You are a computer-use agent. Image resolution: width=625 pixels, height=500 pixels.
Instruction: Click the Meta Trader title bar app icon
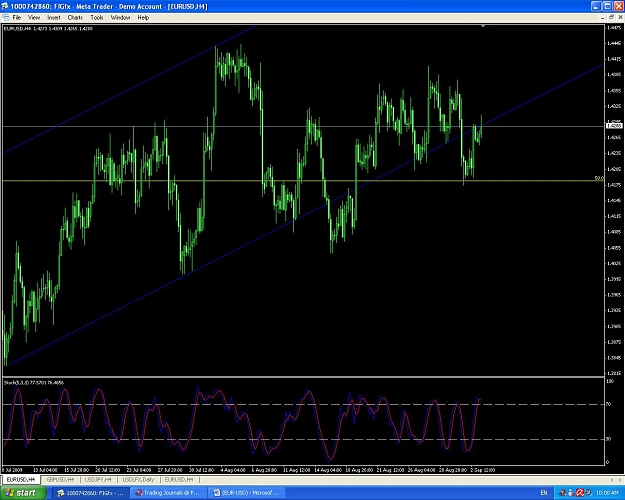tap(5, 6)
